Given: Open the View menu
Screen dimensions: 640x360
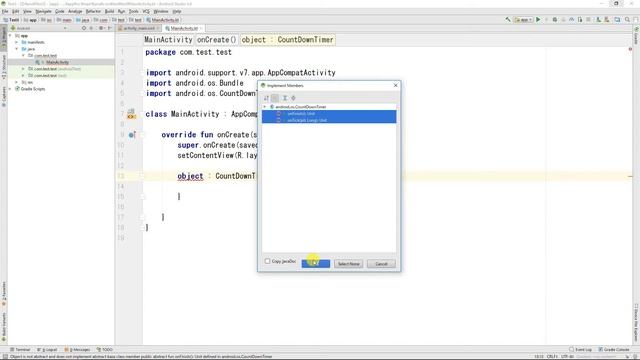Looking at the screenshot, I should point(27,11).
